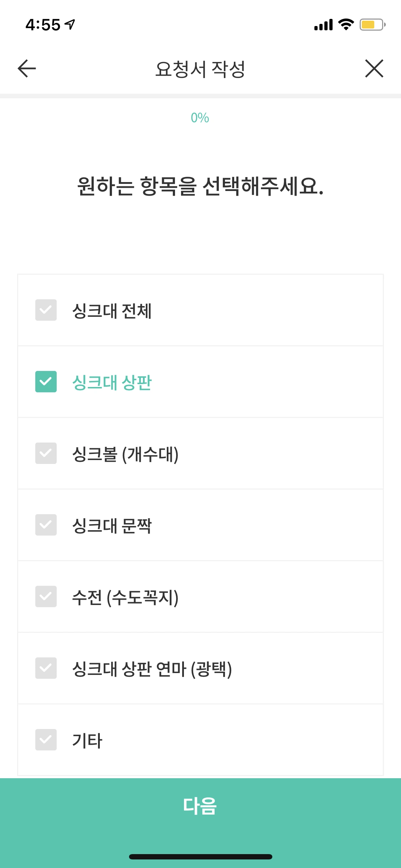Tap the 요청서 작성 title text
The width and height of the screenshot is (401, 868).
click(200, 69)
